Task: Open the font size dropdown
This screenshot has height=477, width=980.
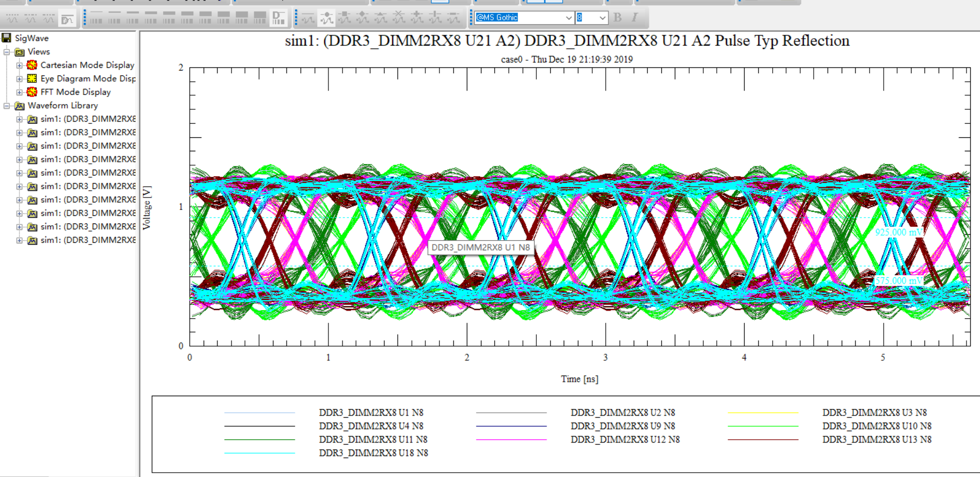Action: [603, 18]
